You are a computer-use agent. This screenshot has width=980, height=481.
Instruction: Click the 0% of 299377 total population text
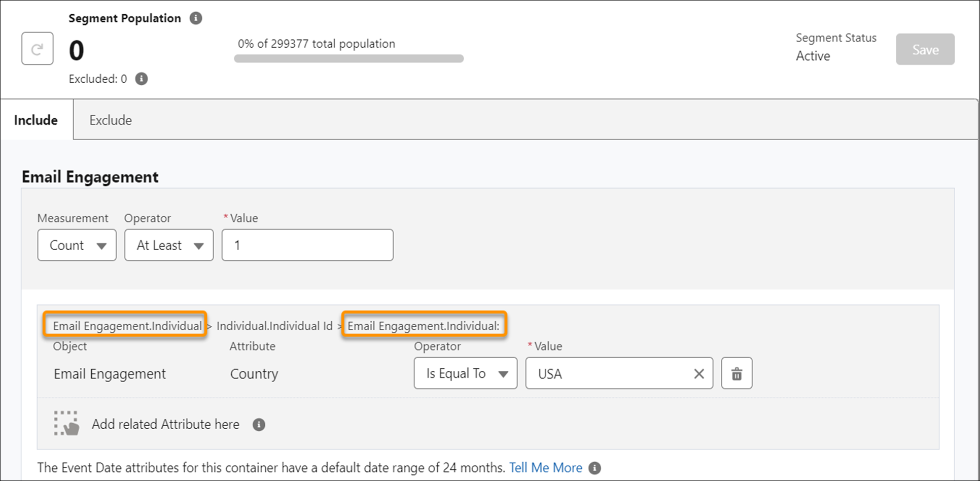tap(317, 44)
